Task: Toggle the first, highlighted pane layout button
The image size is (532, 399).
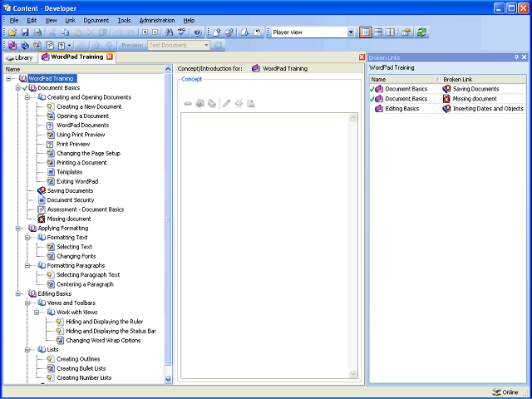Action: pyautogui.click(x=366, y=32)
